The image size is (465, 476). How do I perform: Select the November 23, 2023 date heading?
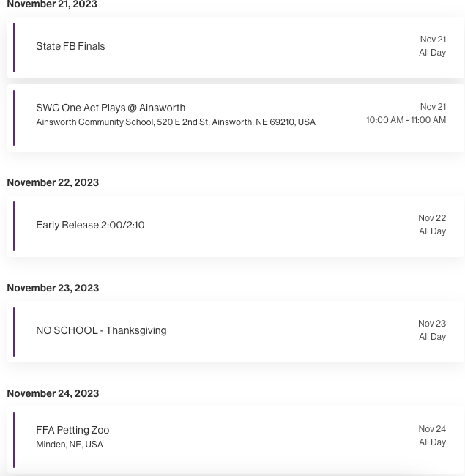coord(53,288)
